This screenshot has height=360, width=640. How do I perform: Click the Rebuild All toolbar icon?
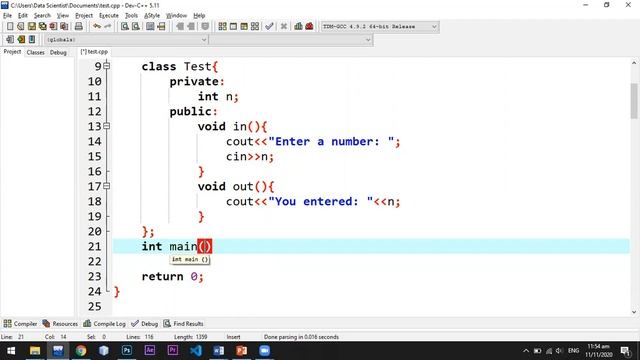click(x=255, y=27)
